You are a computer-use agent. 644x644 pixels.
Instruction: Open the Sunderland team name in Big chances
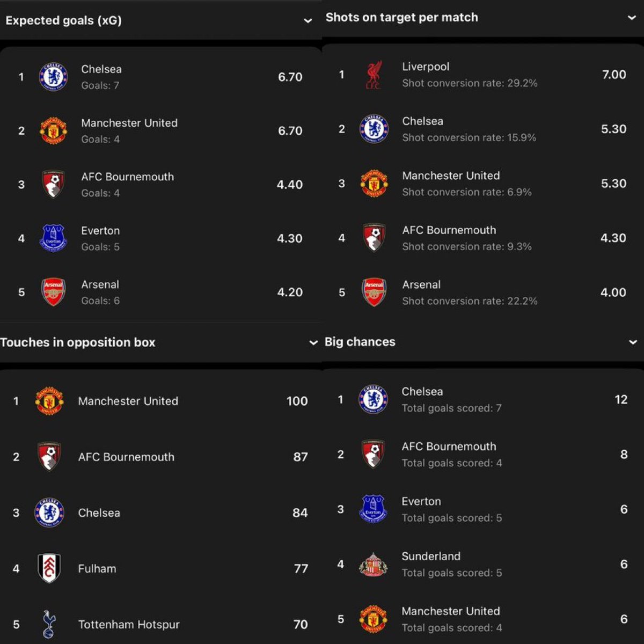click(431, 557)
